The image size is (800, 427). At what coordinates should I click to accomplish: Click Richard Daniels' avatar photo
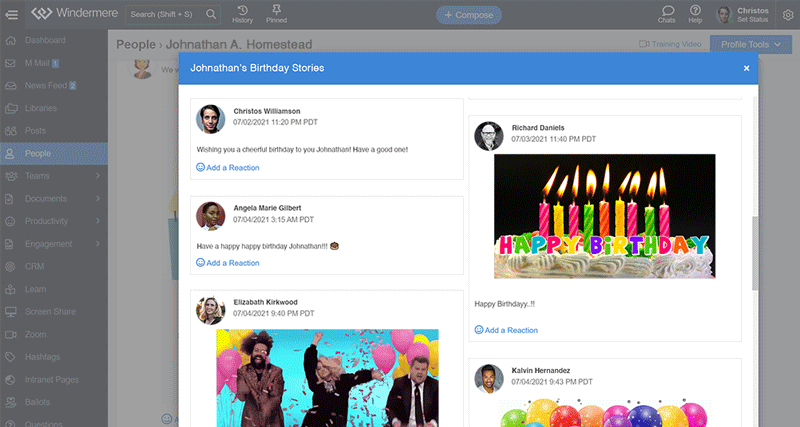[489, 136]
